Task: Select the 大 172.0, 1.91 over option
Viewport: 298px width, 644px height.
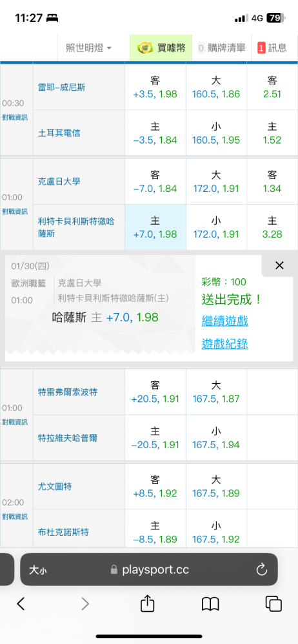Action: [x=216, y=182]
